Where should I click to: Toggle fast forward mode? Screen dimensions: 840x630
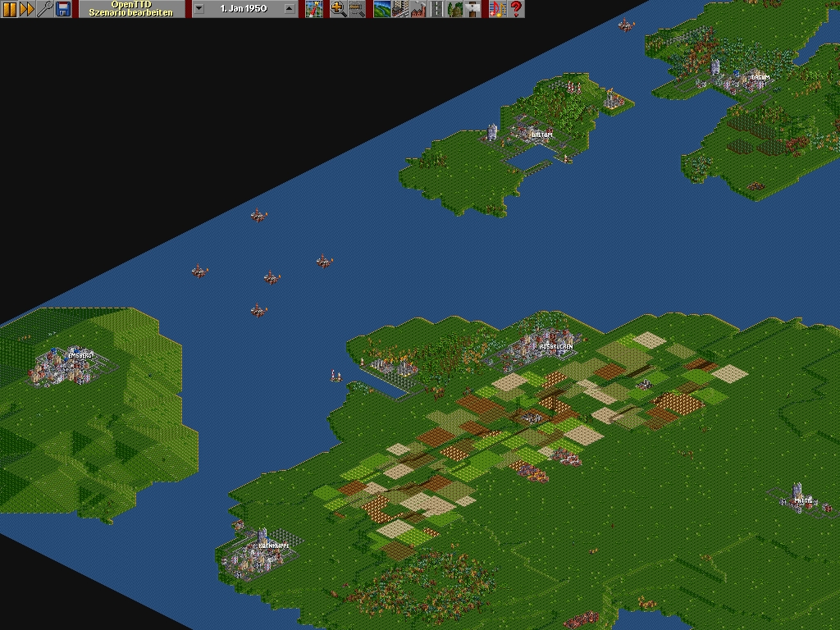(x=27, y=9)
